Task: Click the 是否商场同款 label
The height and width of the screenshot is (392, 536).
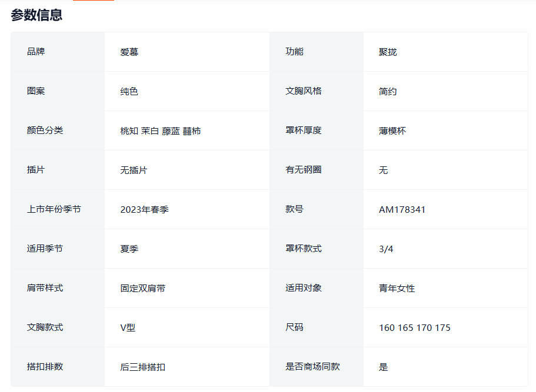Action: [312, 367]
